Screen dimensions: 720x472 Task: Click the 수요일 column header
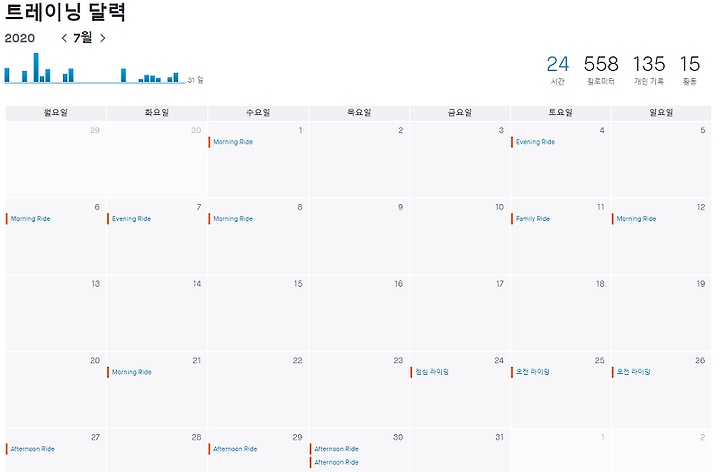[x=258, y=112]
